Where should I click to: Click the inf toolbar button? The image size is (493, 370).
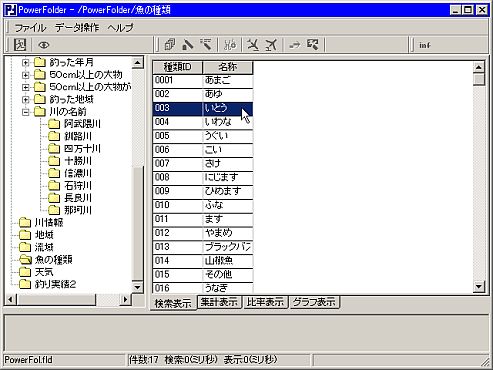click(425, 45)
